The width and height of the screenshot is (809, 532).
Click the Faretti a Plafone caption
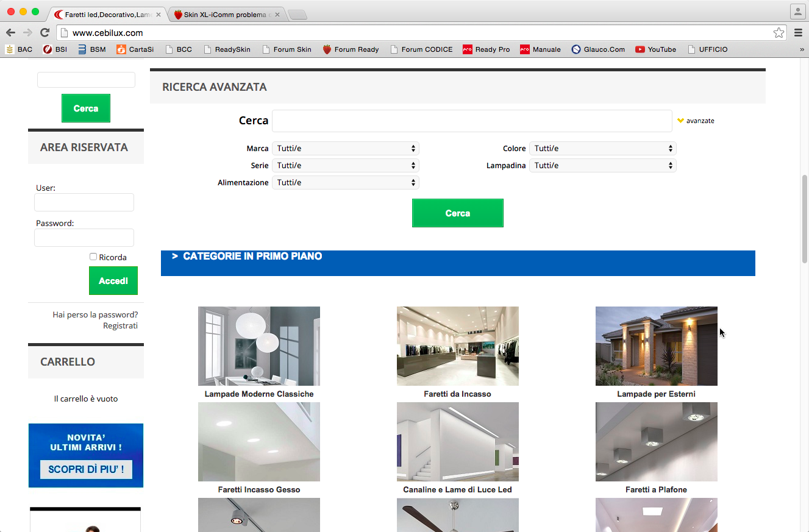657,490
